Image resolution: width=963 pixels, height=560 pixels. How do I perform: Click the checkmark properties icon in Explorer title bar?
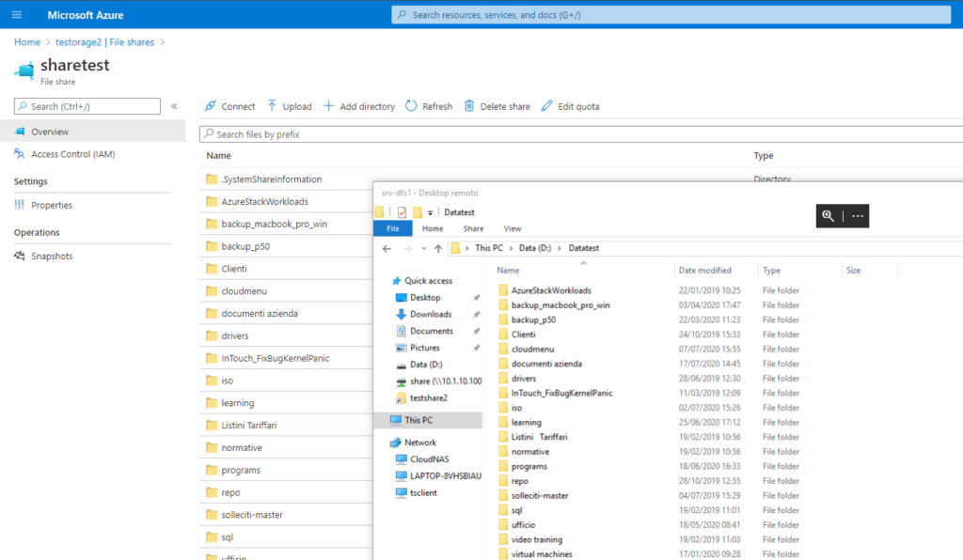(x=402, y=212)
